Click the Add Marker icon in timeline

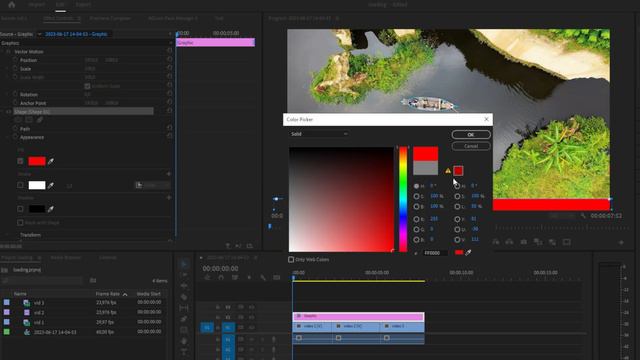pyautogui.click(x=249, y=278)
